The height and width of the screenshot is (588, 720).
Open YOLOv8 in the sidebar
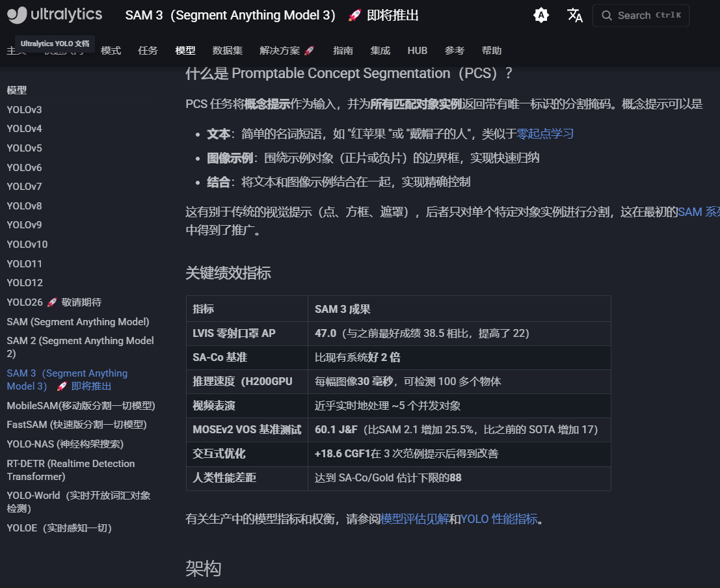[x=24, y=206]
